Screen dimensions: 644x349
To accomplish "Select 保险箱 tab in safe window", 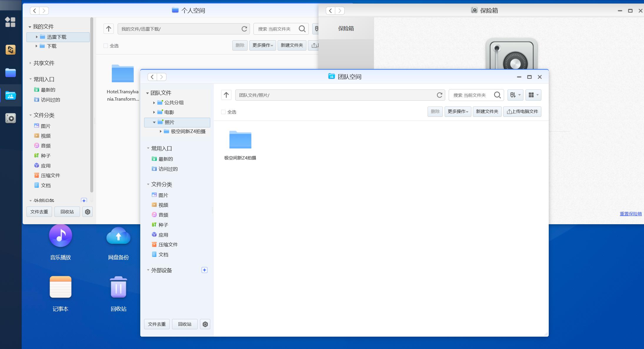I will click(x=346, y=29).
